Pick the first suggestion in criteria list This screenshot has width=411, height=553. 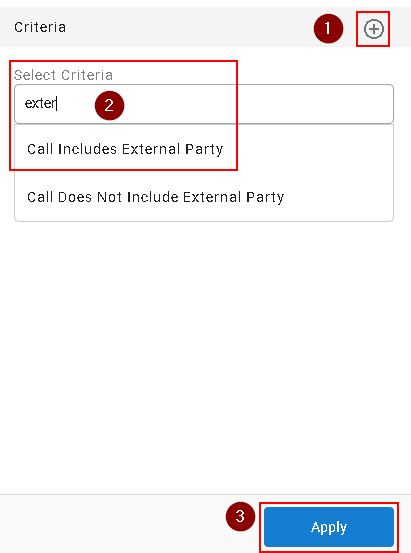pos(125,149)
